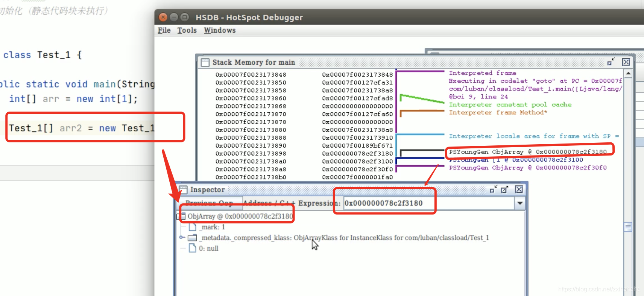Click the Previous Oop button
This screenshot has width=644, height=296.
tap(210, 203)
